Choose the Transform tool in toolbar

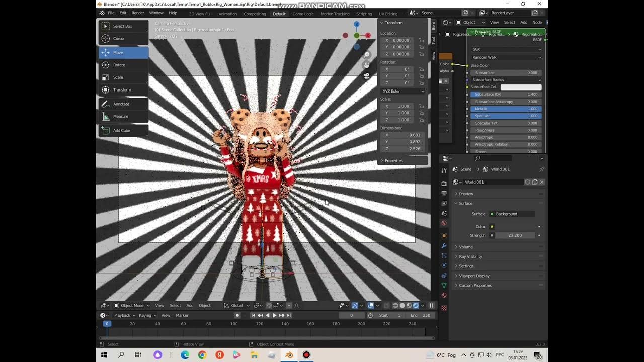123,89
